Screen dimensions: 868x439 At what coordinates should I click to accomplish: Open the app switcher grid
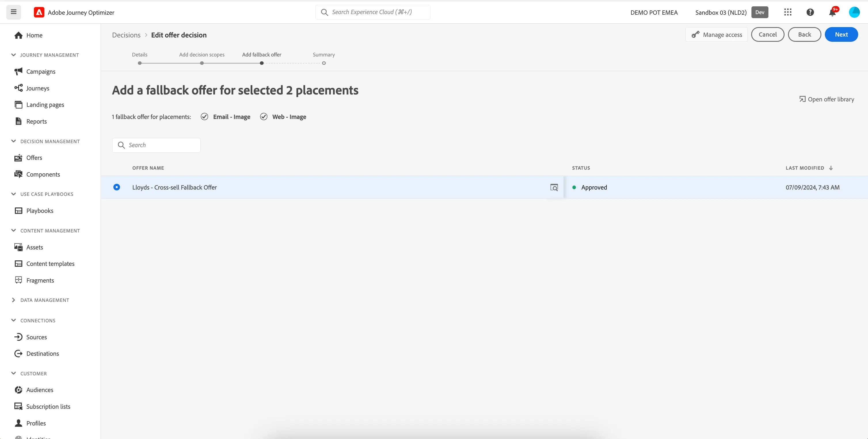click(x=787, y=12)
